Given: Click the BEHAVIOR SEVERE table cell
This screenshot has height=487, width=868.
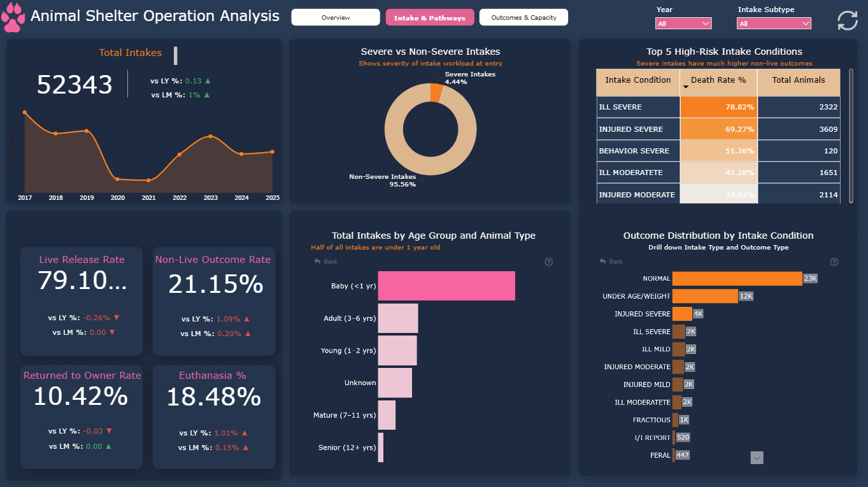Looking at the screenshot, I should (638, 151).
